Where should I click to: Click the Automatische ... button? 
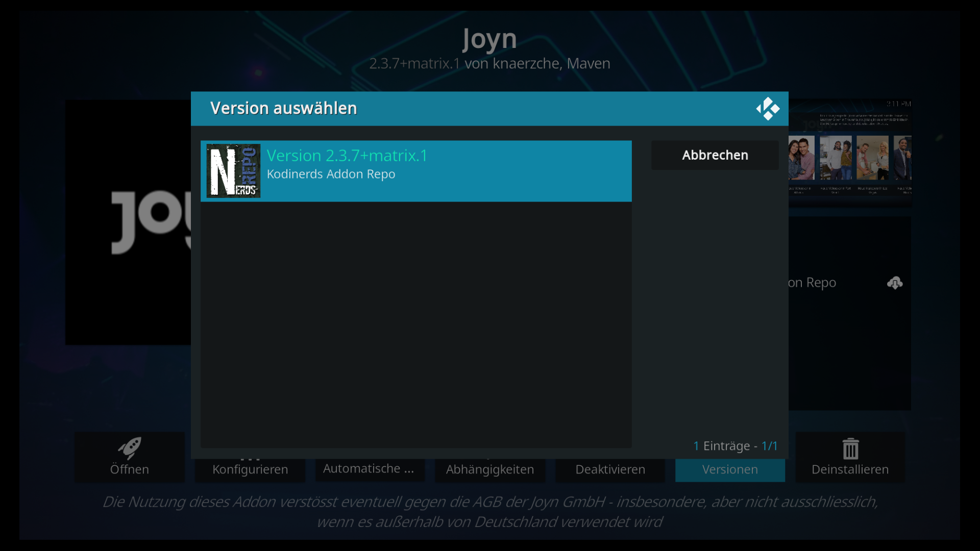point(370,469)
